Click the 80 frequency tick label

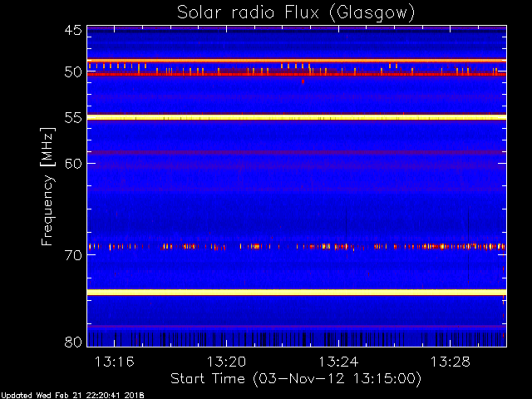pos(73,342)
